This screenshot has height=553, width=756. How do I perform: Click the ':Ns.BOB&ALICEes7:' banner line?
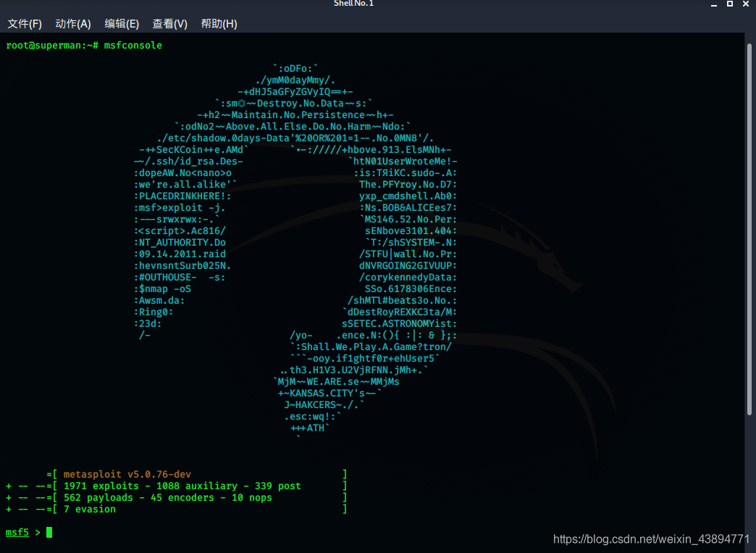pos(408,207)
